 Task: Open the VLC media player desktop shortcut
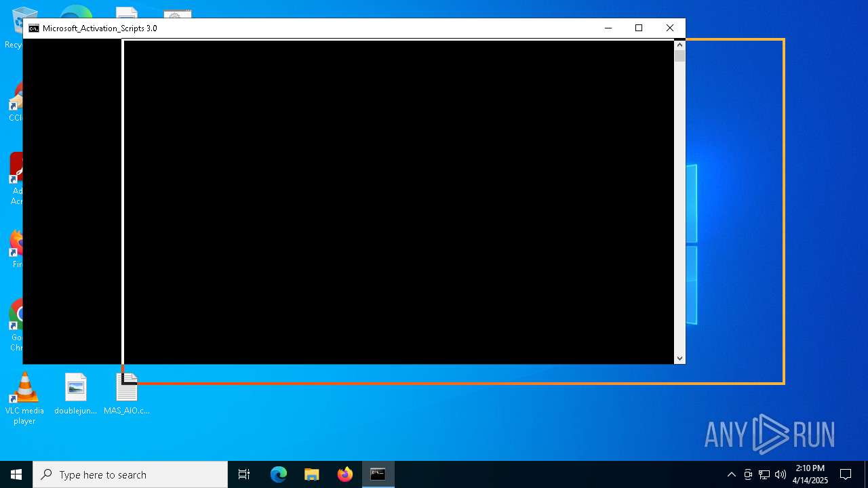point(24,399)
